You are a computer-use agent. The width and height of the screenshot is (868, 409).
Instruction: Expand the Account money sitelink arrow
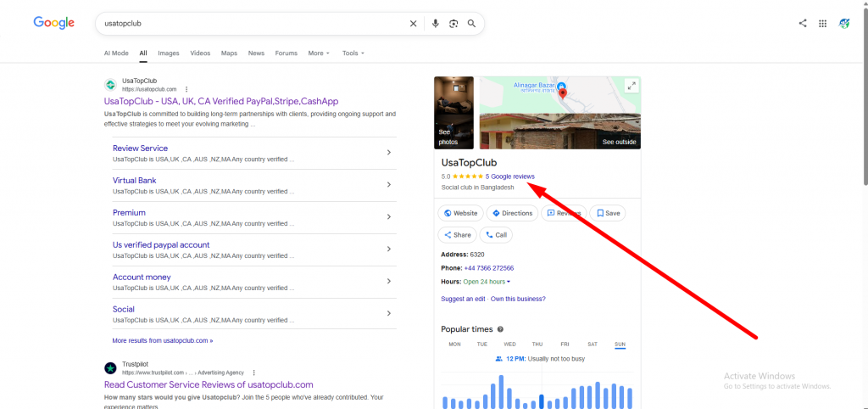pos(388,281)
